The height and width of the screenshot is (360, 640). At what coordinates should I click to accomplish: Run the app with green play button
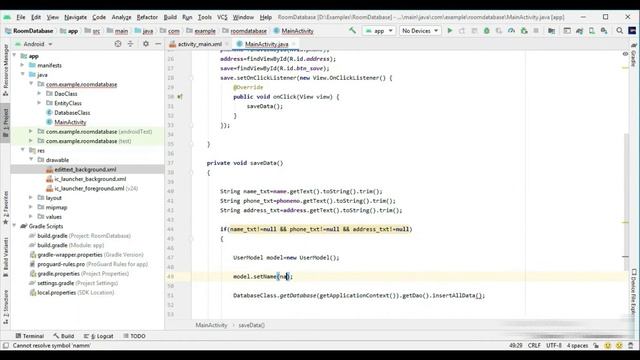pyautogui.click(x=450, y=31)
